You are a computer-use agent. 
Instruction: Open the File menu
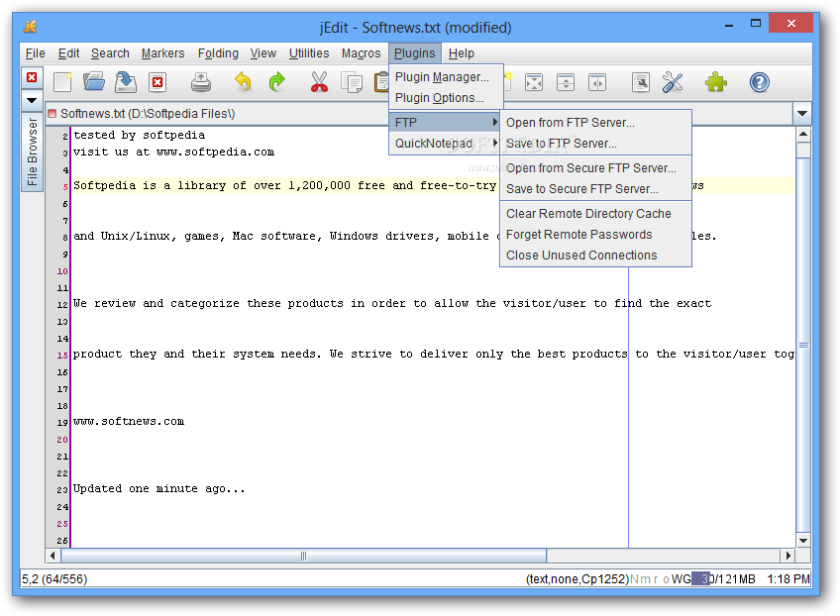(x=36, y=53)
